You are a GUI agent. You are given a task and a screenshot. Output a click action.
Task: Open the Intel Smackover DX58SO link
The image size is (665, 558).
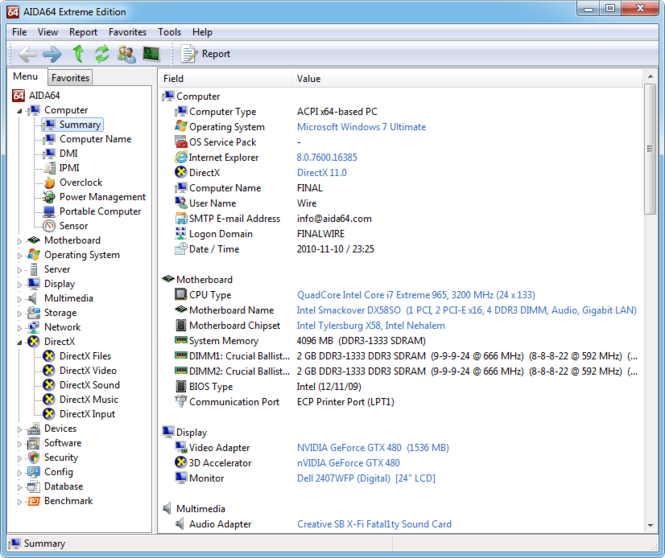467,310
